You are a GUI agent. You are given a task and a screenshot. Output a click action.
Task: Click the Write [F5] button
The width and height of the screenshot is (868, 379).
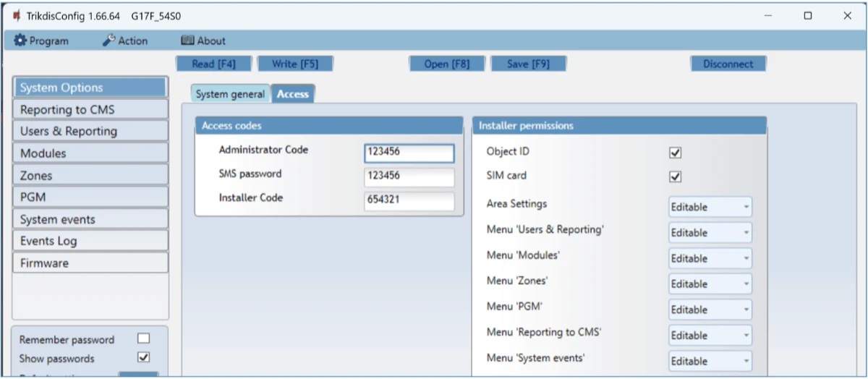click(x=294, y=64)
